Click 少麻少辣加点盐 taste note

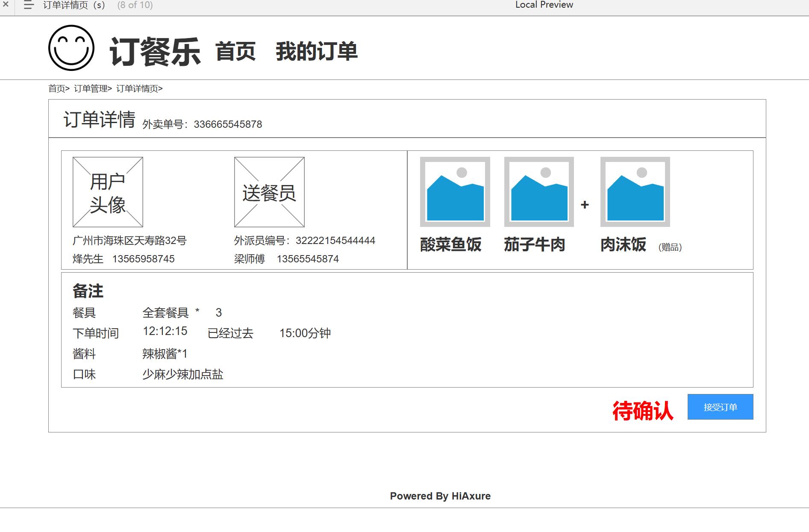[183, 374]
